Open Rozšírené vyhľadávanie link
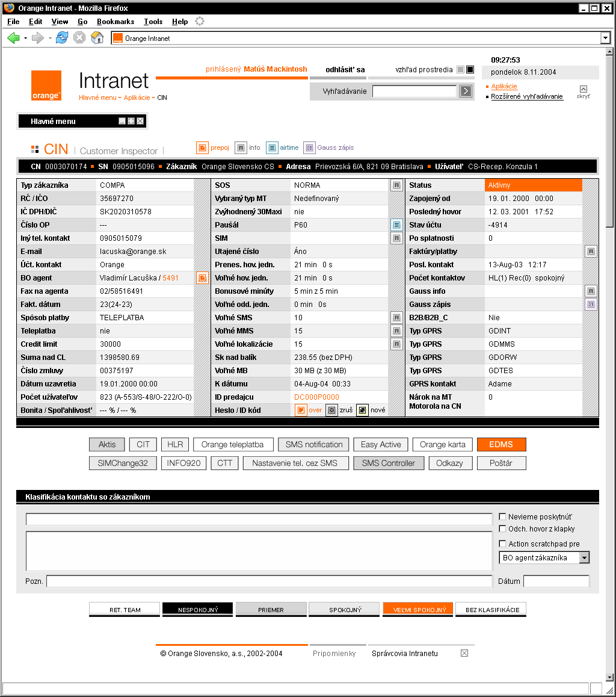Viewport: 616px width, 697px height. [x=527, y=96]
